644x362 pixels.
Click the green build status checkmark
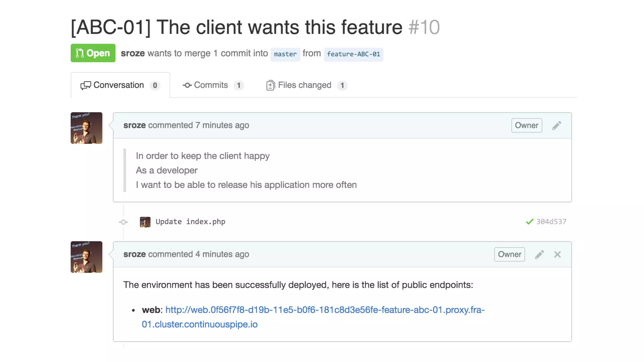point(530,222)
